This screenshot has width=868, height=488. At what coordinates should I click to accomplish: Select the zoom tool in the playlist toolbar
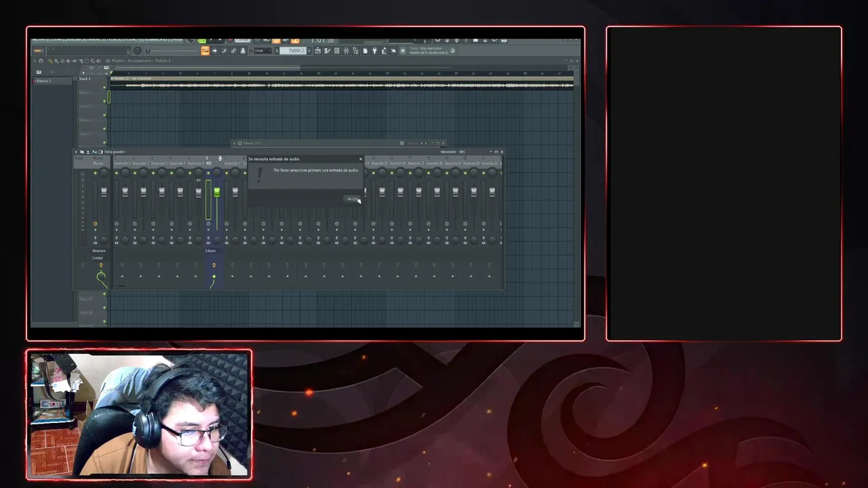pyautogui.click(x=92, y=61)
